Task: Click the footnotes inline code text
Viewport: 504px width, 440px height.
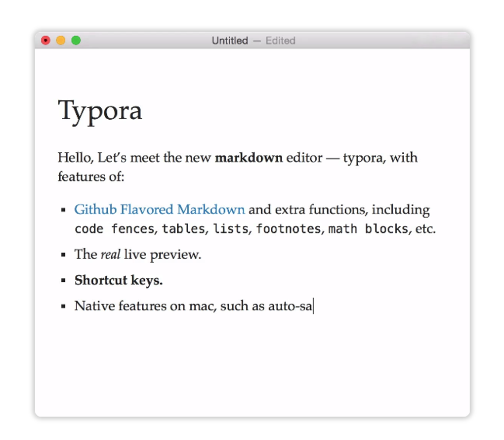Action: [x=289, y=229]
